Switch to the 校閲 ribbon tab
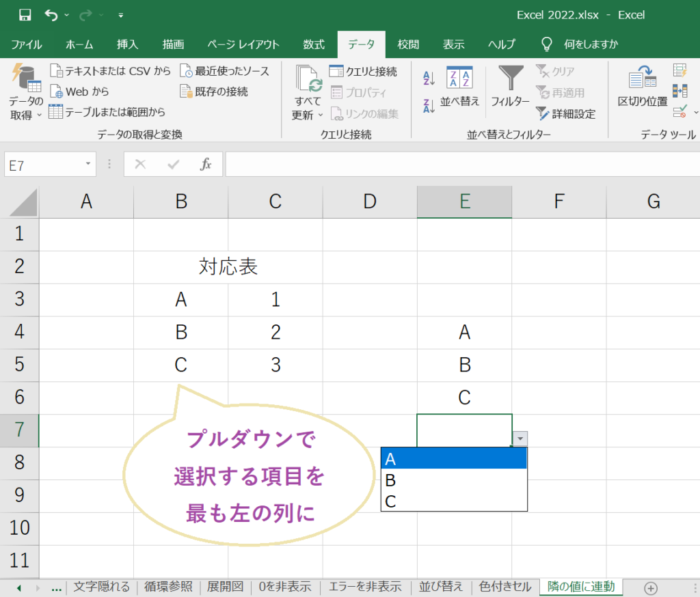The image size is (700, 597). 408,44
